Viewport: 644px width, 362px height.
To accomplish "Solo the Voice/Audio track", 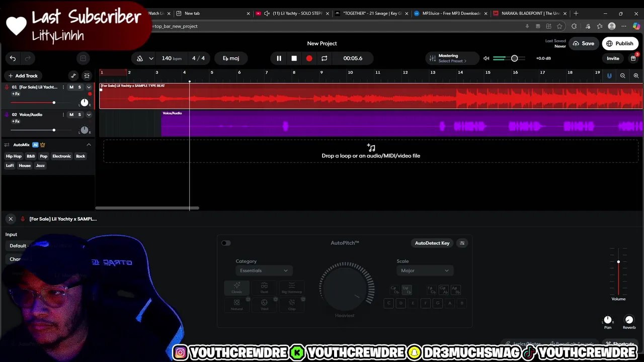I will tap(79, 115).
